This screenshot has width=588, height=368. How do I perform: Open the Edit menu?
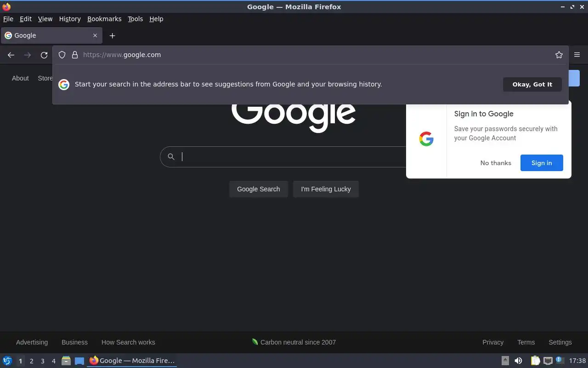26,19
